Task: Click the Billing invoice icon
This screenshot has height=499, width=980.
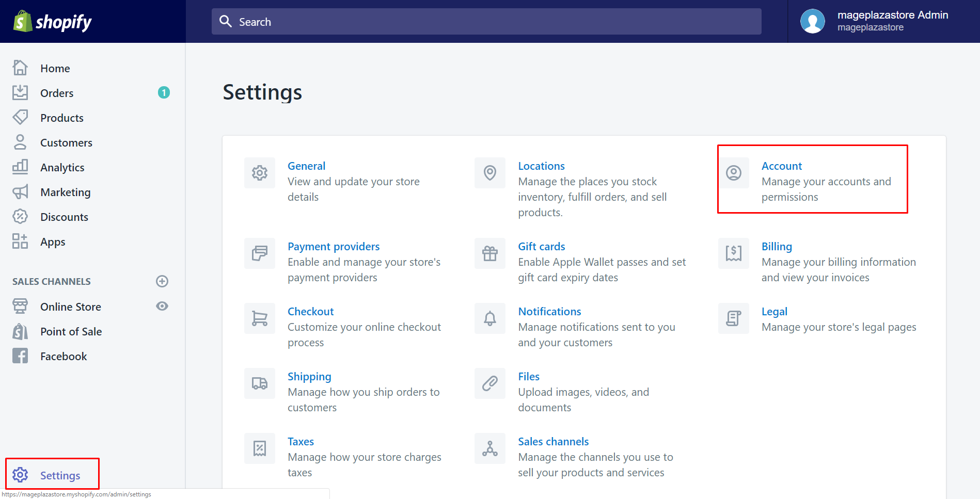Action: coord(734,253)
